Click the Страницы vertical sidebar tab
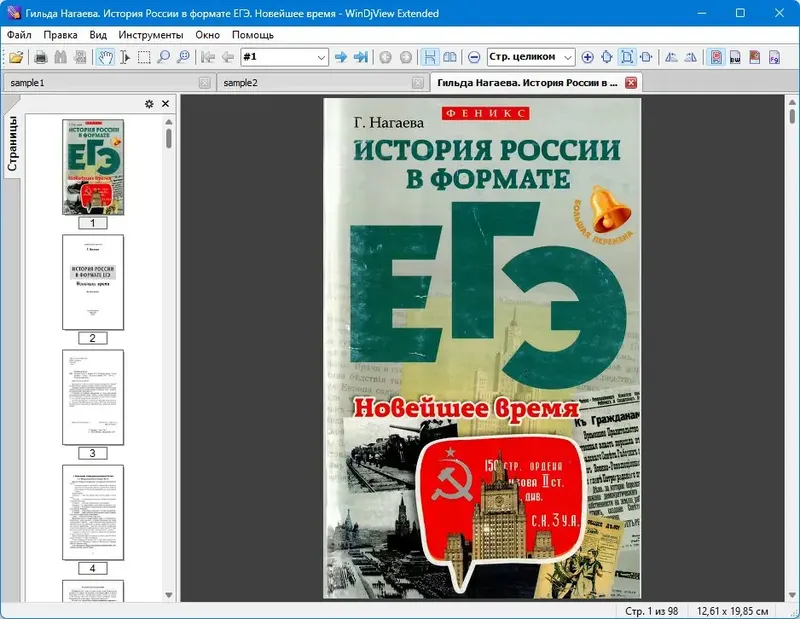The width and height of the screenshot is (800, 619). [x=12, y=143]
